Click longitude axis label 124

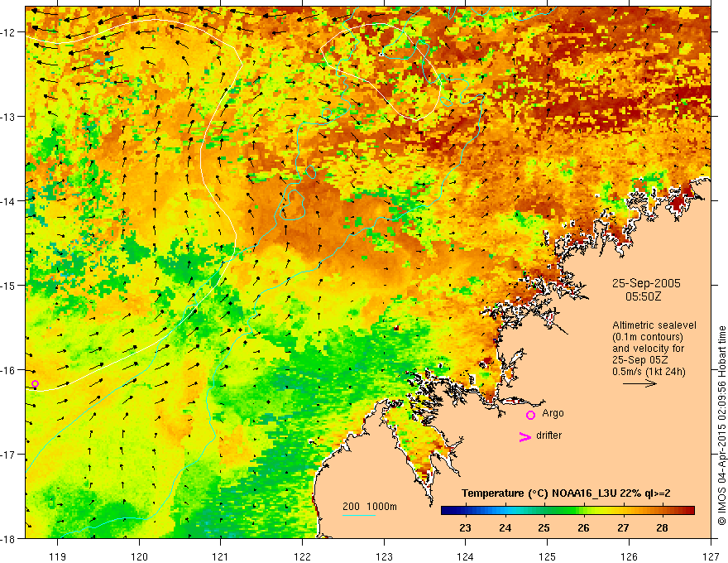(x=466, y=556)
